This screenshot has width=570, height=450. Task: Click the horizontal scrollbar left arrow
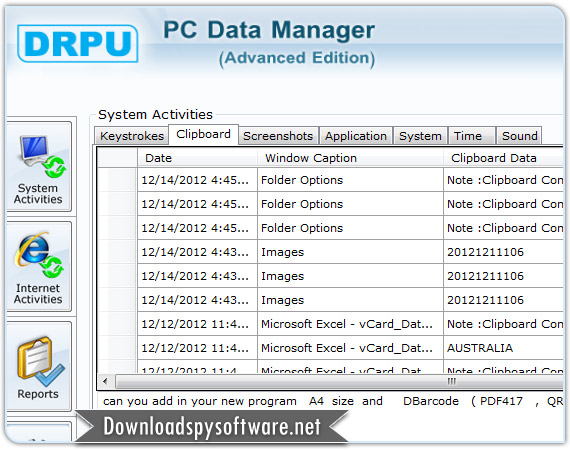point(105,381)
